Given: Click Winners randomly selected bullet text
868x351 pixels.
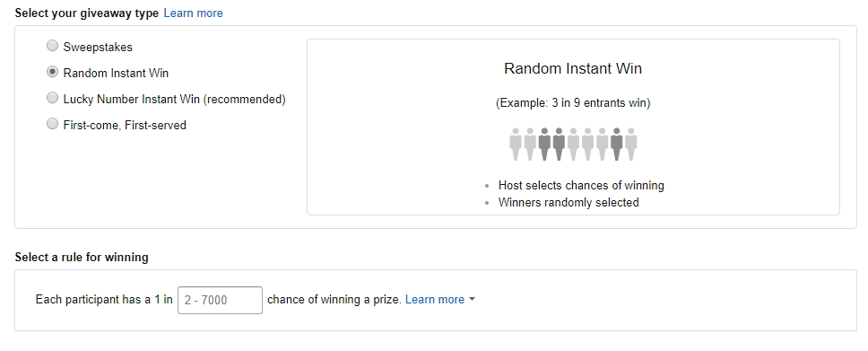Looking at the screenshot, I should point(569,202).
